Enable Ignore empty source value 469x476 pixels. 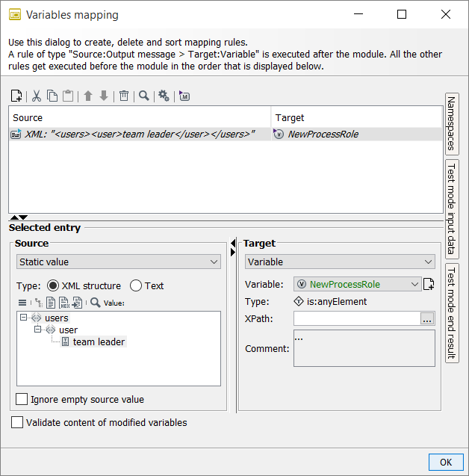[22, 399]
